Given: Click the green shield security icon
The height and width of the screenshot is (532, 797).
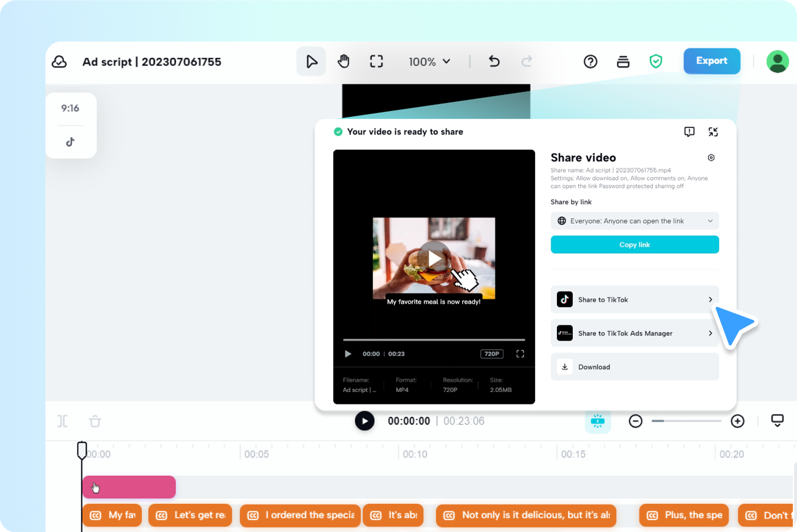Looking at the screenshot, I should [x=656, y=61].
